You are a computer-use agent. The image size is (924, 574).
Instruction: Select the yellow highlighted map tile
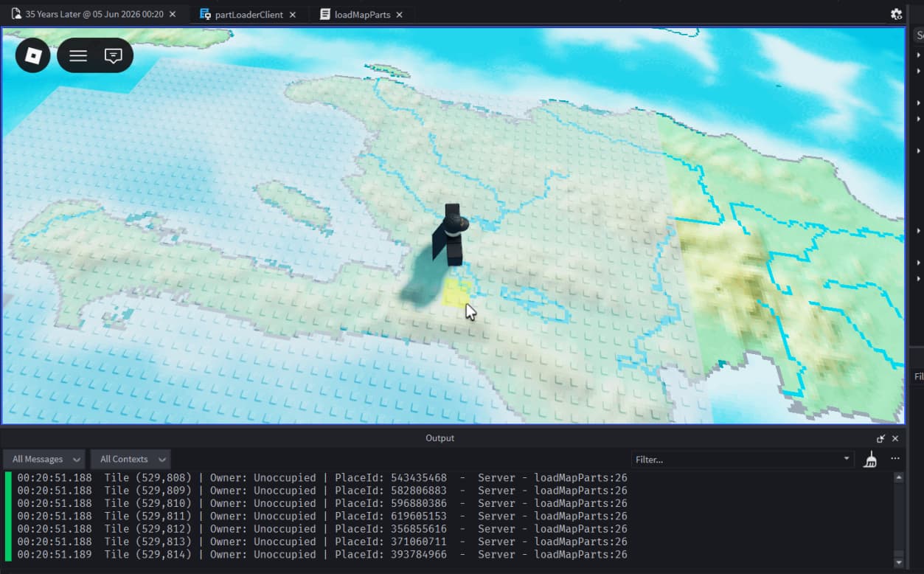coord(456,294)
